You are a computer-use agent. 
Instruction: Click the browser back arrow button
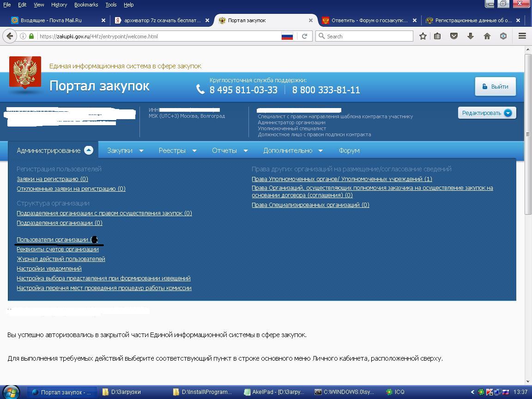10,36
